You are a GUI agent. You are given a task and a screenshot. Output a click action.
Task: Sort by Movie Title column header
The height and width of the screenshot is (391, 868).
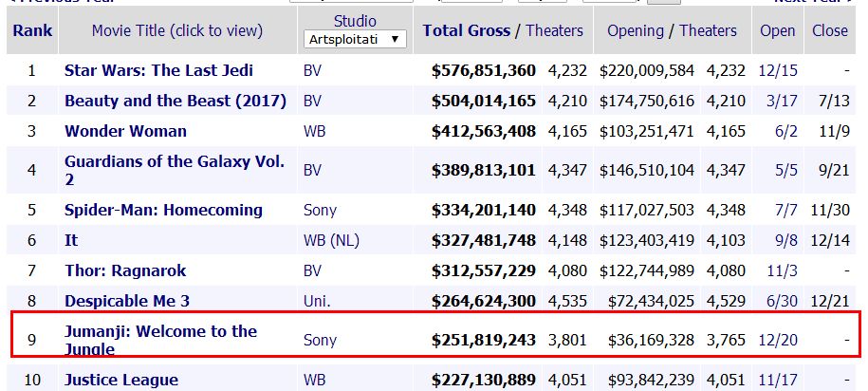tap(176, 30)
